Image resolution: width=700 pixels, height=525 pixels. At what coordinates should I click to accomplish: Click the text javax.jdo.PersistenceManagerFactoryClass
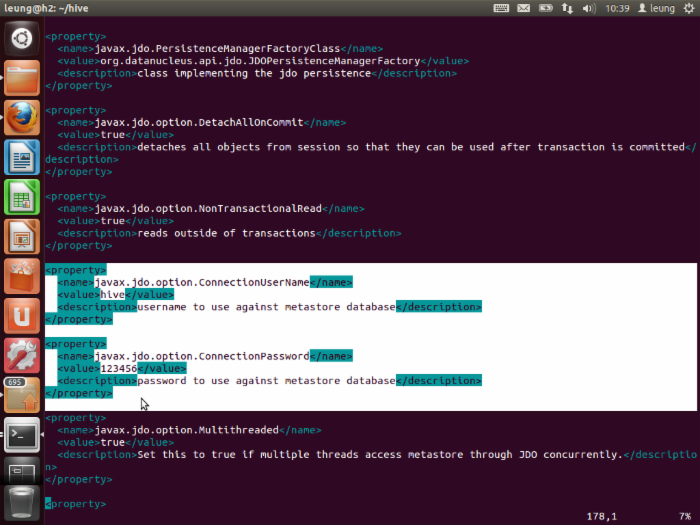tap(217, 48)
